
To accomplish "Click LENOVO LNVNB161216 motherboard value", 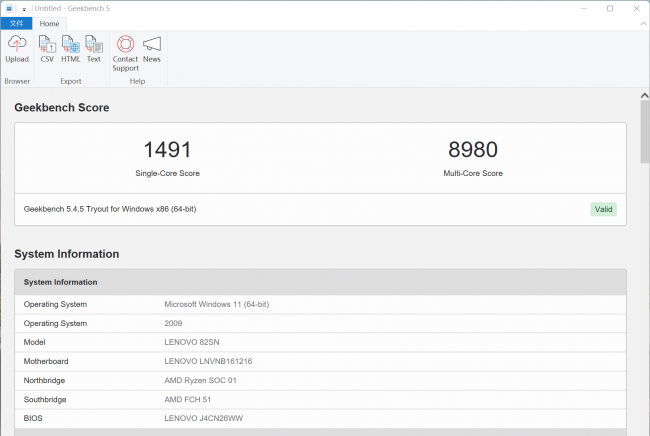I will pyautogui.click(x=208, y=361).
